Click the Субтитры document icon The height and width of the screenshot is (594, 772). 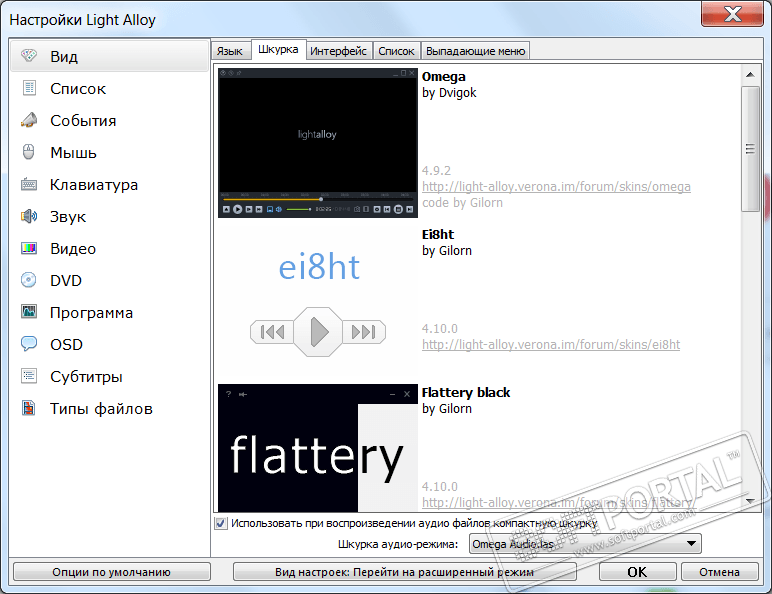pos(29,376)
